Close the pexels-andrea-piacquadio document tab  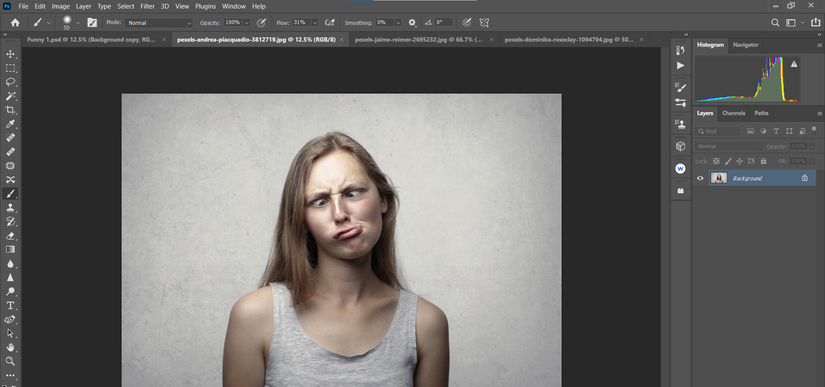coord(341,39)
